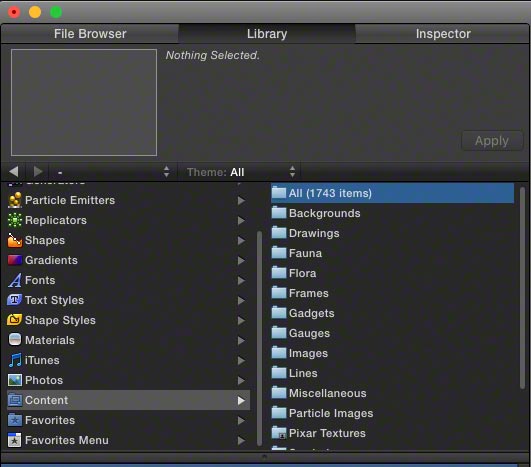531x467 pixels.
Task: Click the Photos category icon
Action: tap(15, 380)
